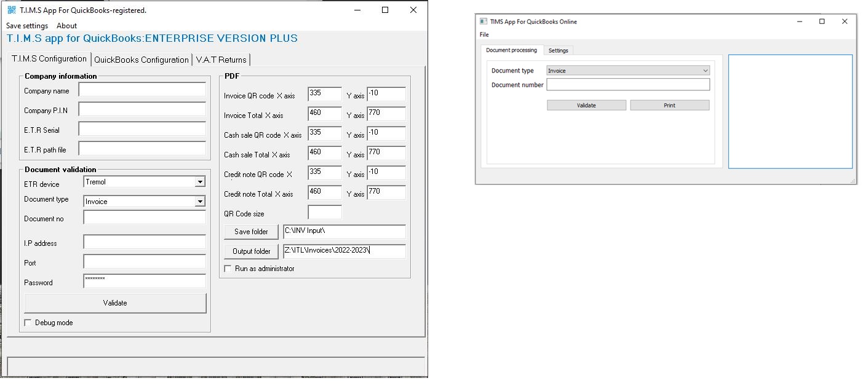Tick the Run as administrator checkbox
868x386 pixels.
(x=228, y=269)
